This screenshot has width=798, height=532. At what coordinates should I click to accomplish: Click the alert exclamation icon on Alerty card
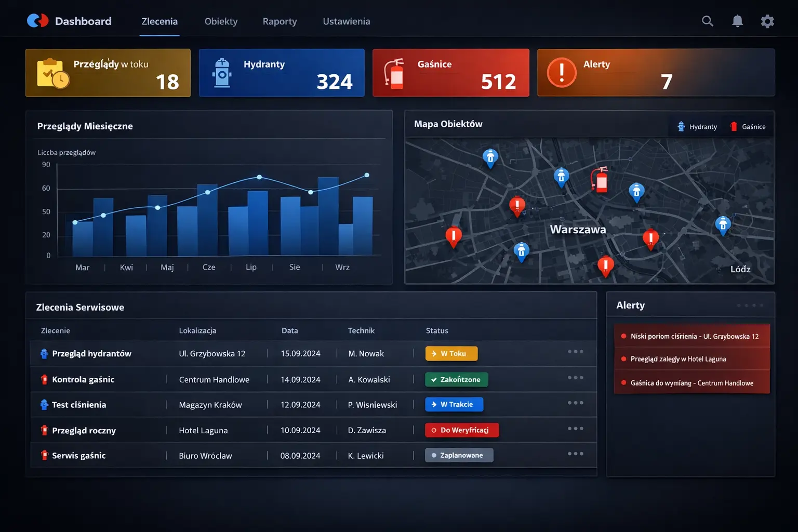[562, 73]
